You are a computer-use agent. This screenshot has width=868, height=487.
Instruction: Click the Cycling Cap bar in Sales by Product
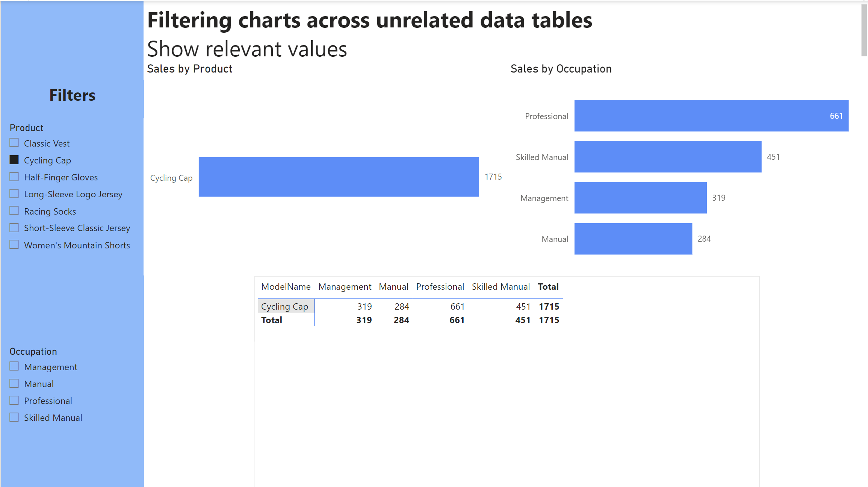(x=339, y=177)
